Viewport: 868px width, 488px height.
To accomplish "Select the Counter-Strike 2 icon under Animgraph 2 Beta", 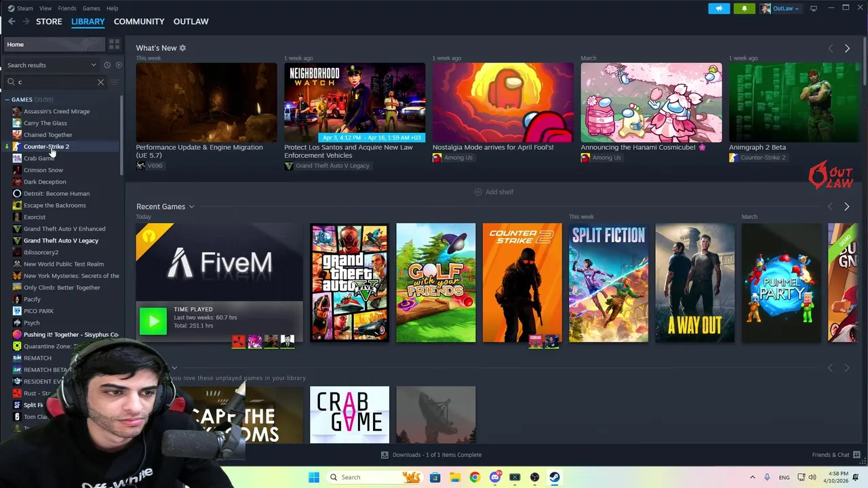I will click(x=733, y=157).
